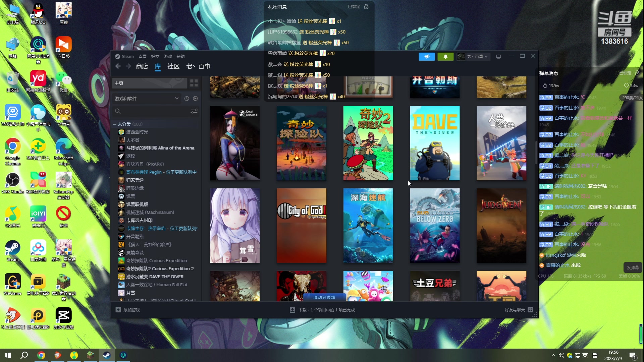
Task: Open OBS Studio desktop icon
Action: [13, 183]
